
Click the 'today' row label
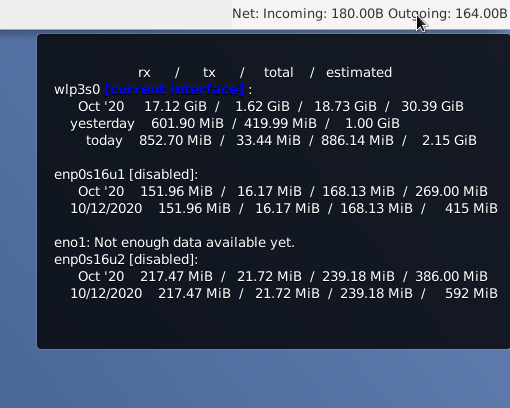(x=104, y=141)
